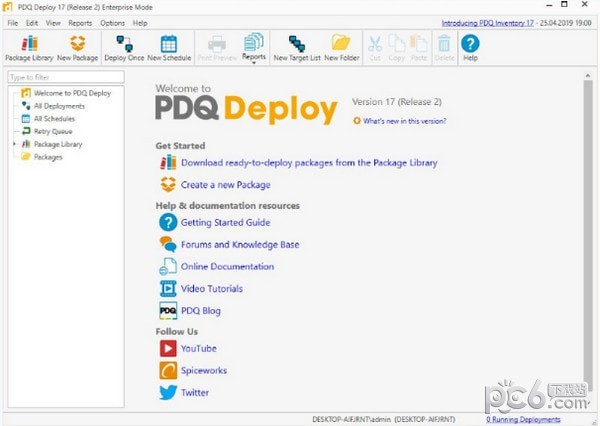Click the Copy toolbar icon
The height and width of the screenshot is (426, 600).
click(396, 48)
